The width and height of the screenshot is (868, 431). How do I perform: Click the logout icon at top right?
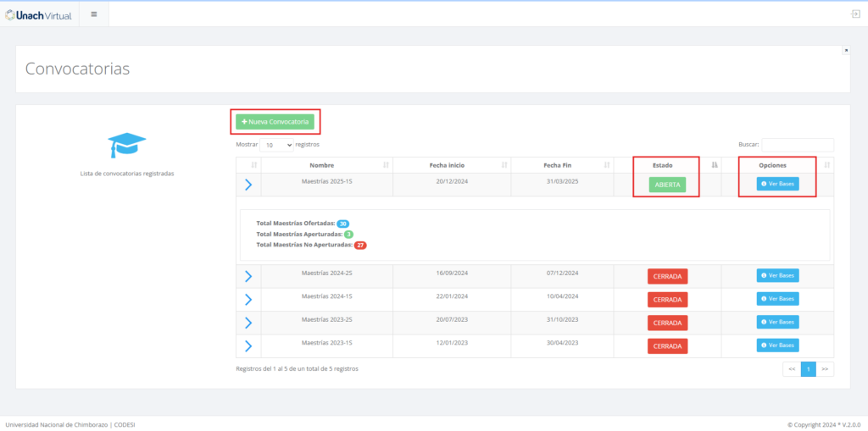click(x=855, y=14)
